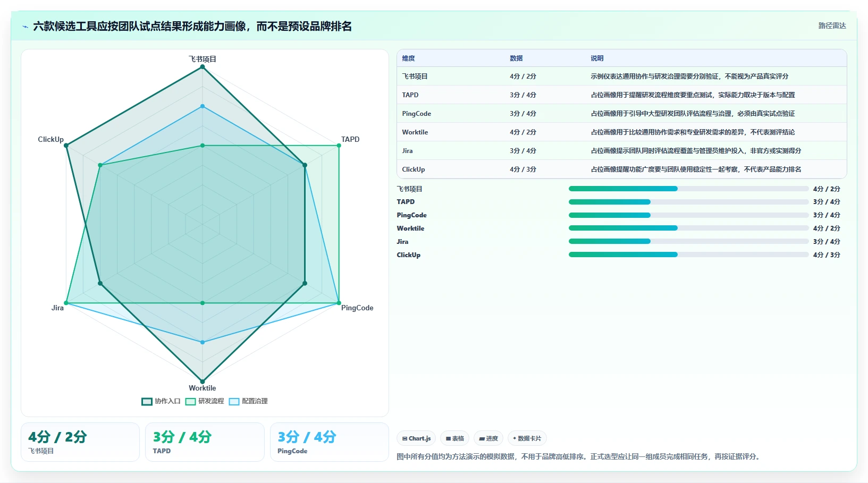Click the 数据卡片 tag chip
Image resolution: width=868 pixels, height=483 pixels.
click(527, 438)
